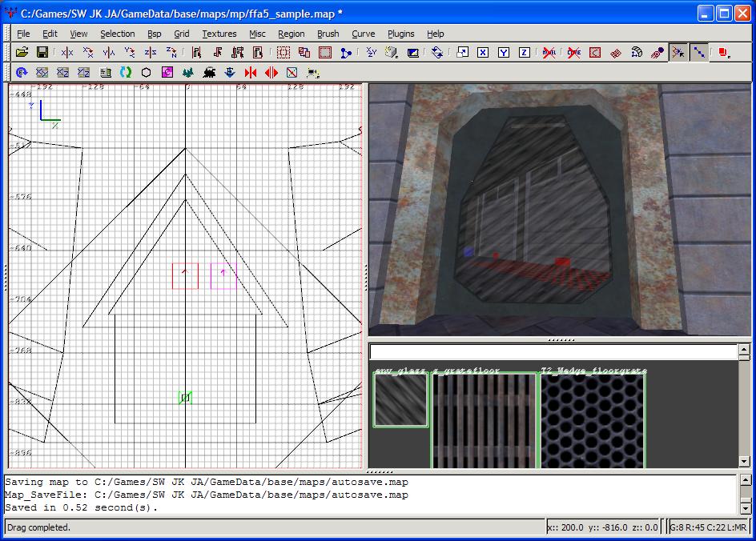
Task: Click the blue Y view button
Action: click(504, 52)
